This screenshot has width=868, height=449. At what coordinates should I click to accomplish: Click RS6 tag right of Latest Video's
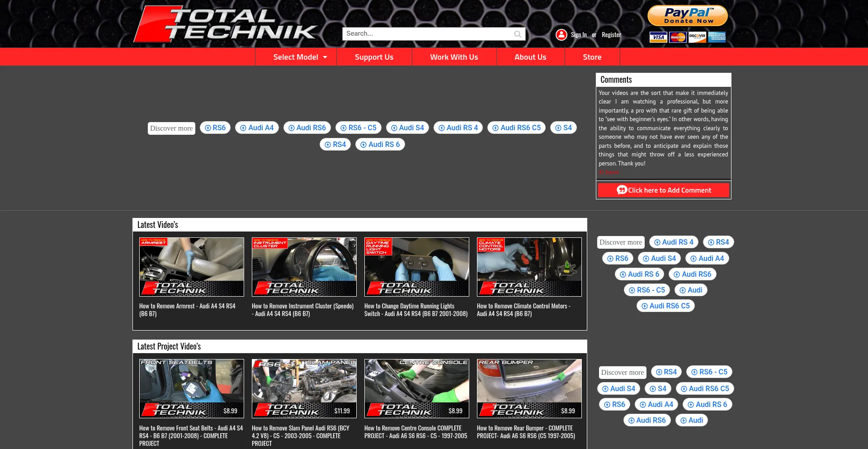tap(618, 259)
